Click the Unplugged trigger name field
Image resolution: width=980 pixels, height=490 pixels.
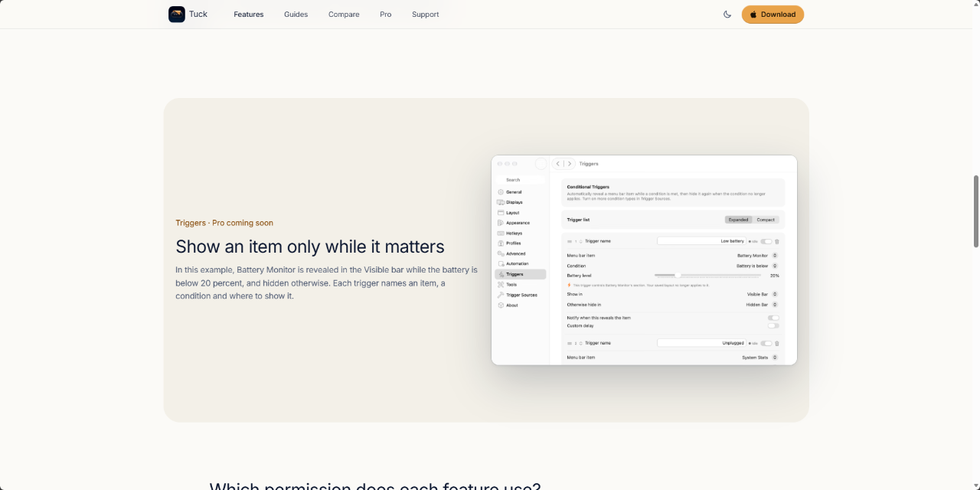point(701,343)
